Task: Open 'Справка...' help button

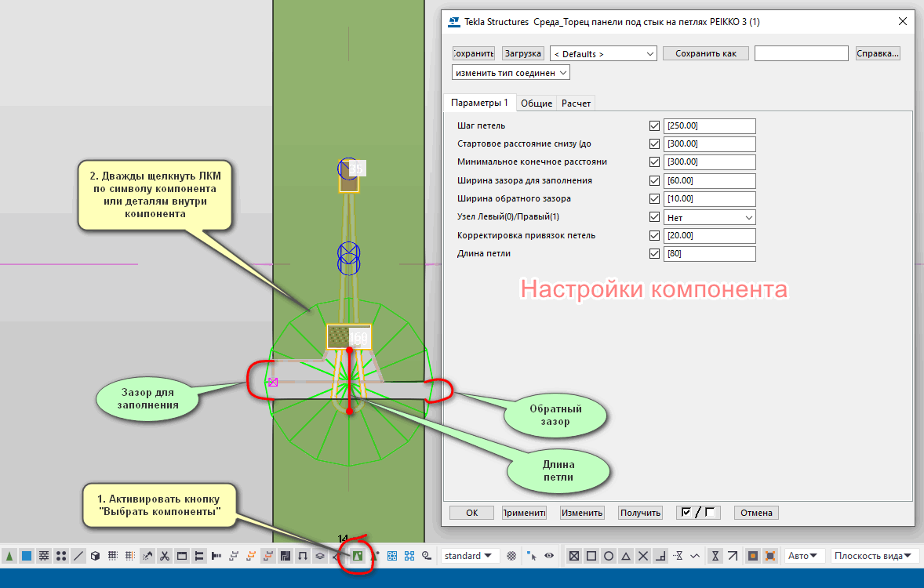Action: click(x=878, y=53)
